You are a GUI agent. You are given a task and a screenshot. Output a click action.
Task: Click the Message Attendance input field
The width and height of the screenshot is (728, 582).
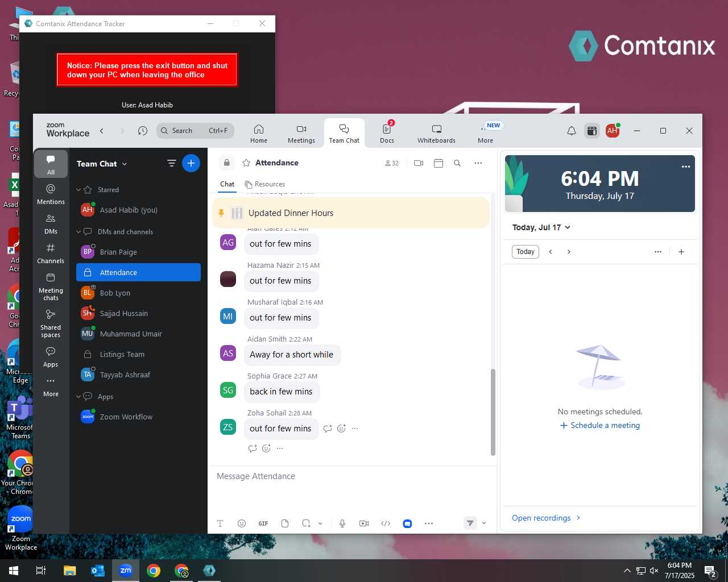click(x=352, y=476)
